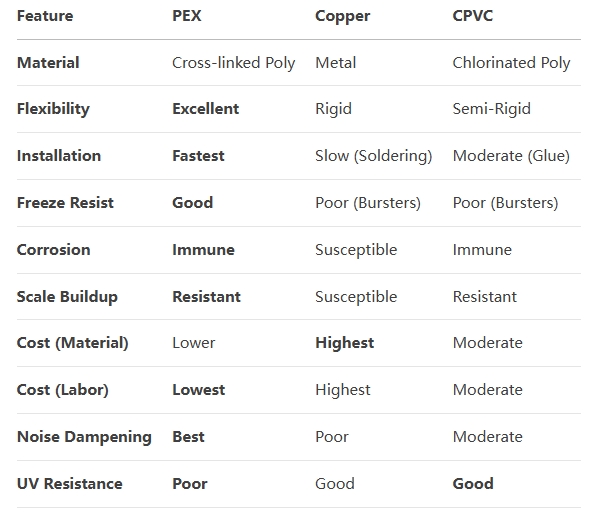
Task: Select the Cross-linked Poly cell
Action: coord(233,63)
